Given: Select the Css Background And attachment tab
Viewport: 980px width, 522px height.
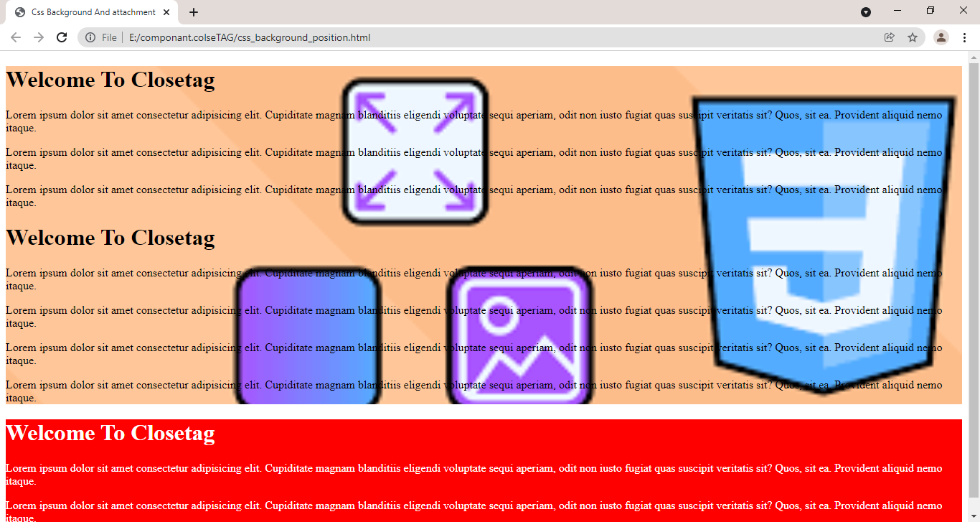Looking at the screenshot, I should tap(92, 12).
